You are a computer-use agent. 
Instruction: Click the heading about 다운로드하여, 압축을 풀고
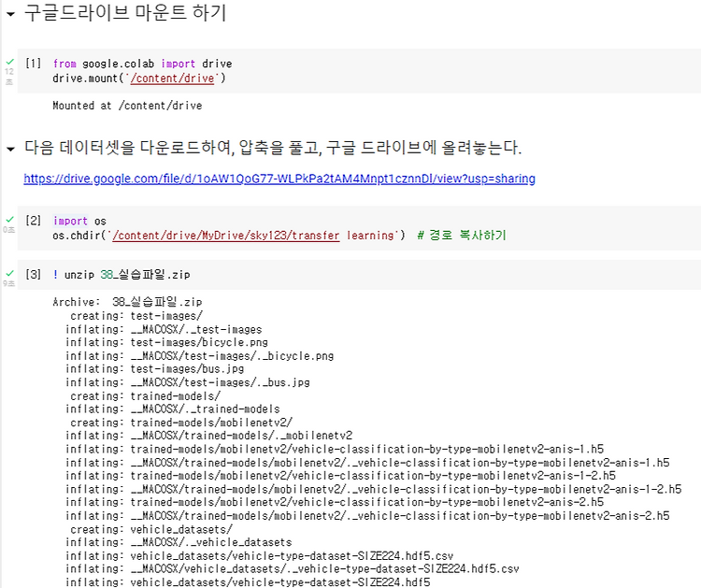tap(273, 148)
